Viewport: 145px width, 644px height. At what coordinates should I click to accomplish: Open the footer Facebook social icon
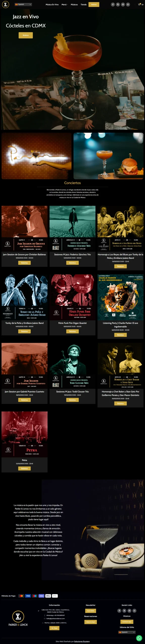tap(119, 610)
